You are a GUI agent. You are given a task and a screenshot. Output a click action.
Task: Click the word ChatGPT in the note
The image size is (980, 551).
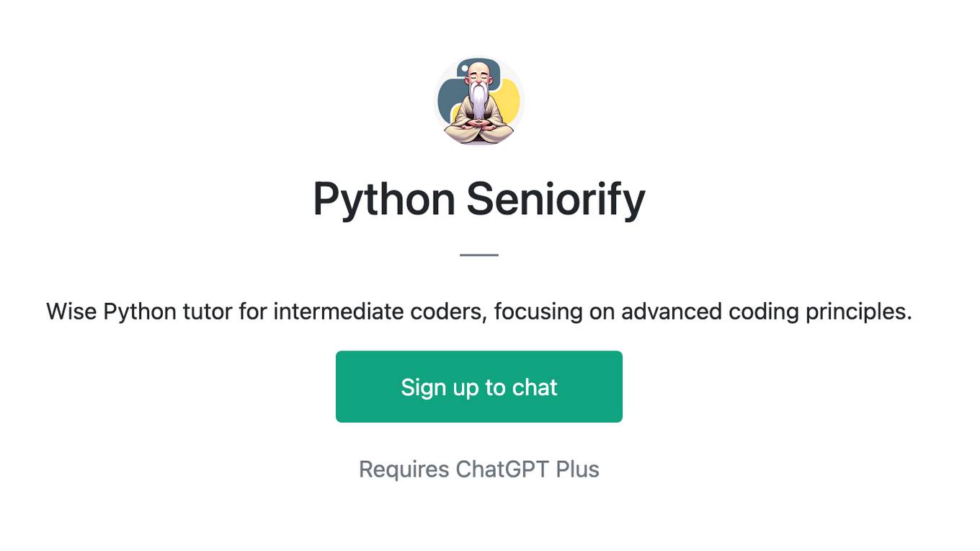point(502,470)
